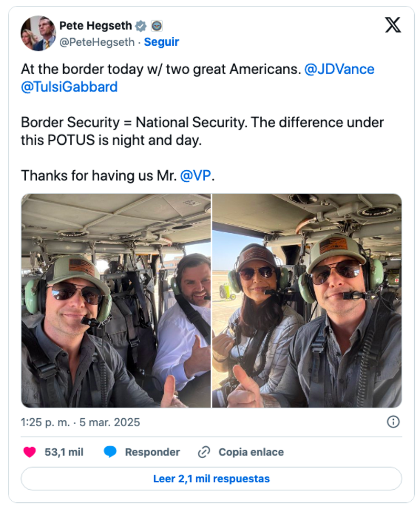The image size is (420, 506).
Task: Click the chain link copy icon
Action: pyautogui.click(x=204, y=452)
